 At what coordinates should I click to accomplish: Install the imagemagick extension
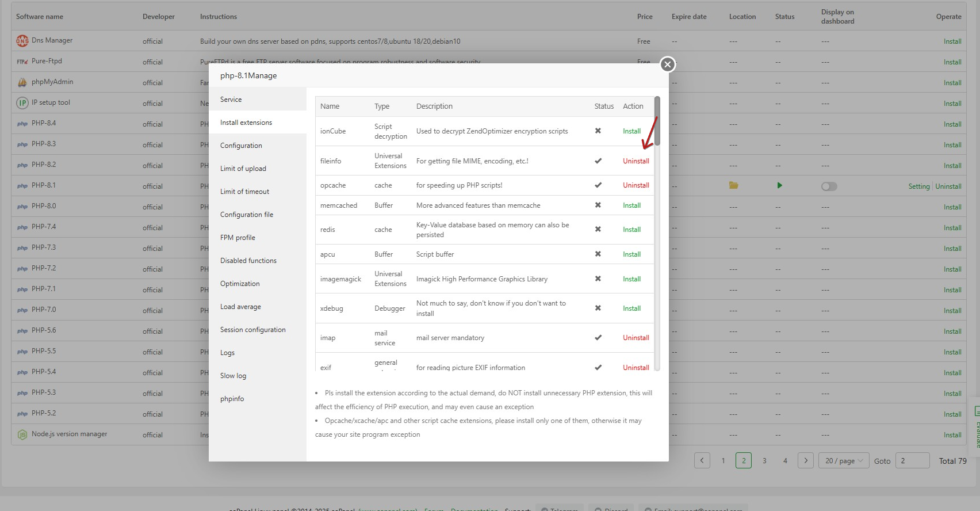click(631, 279)
